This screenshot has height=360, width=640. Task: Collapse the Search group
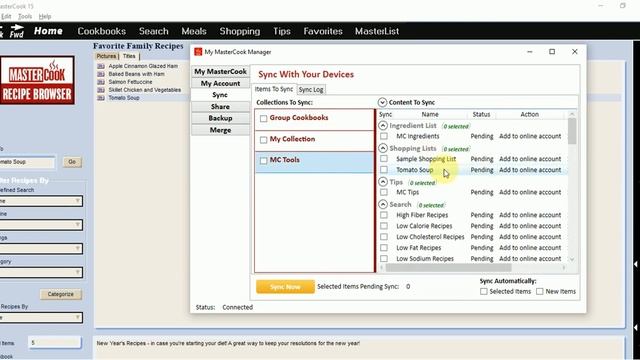(383, 204)
